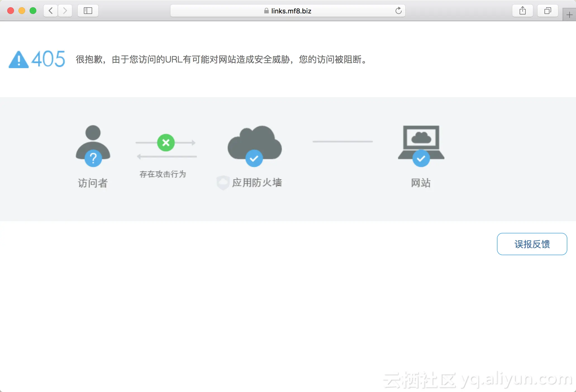The width and height of the screenshot is (576, 392).
Task: Open the Share sheet icon
Action: pos(522,11)
